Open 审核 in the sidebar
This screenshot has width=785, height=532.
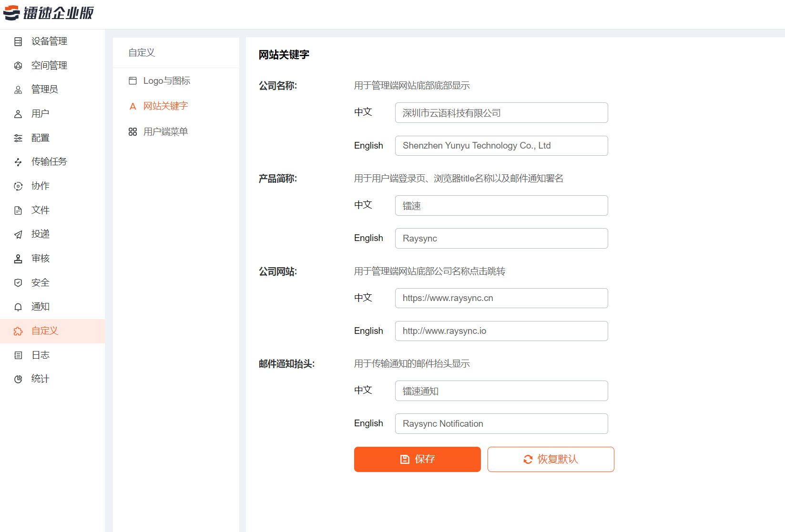point(52,259)
